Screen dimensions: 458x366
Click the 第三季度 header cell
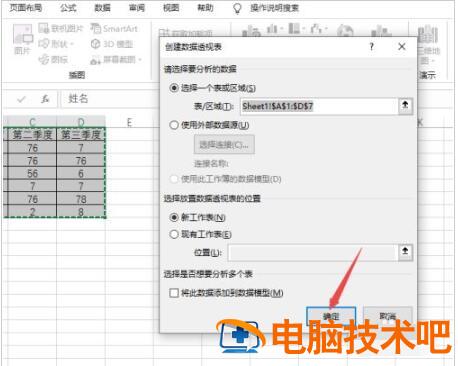[81, 134]
